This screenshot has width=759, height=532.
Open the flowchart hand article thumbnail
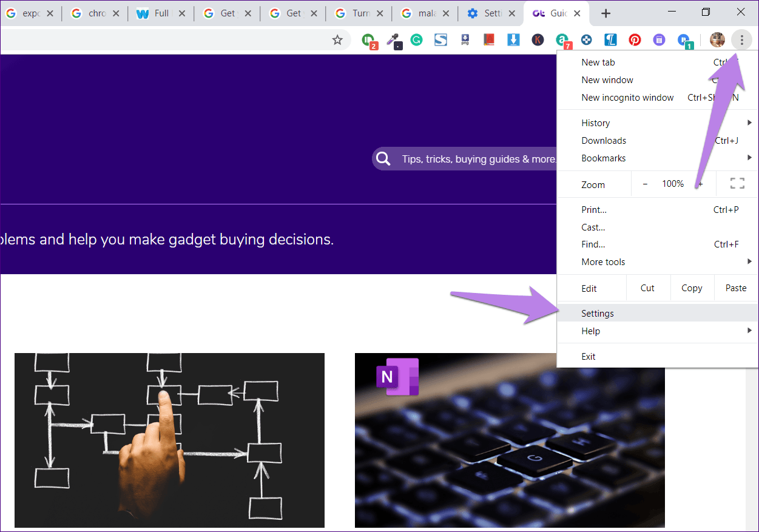pos(169,440)
